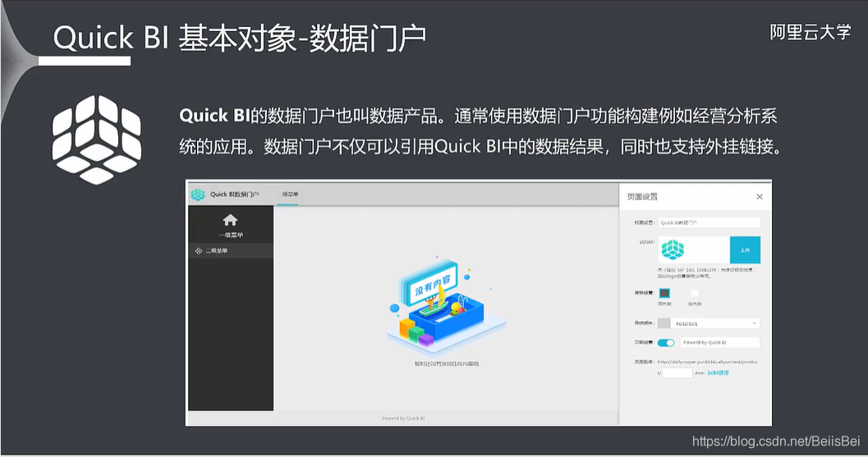Viewport: 868px width, 457px height.
Task: Click the gray navigation color swatch
Action: pos(664,323)
